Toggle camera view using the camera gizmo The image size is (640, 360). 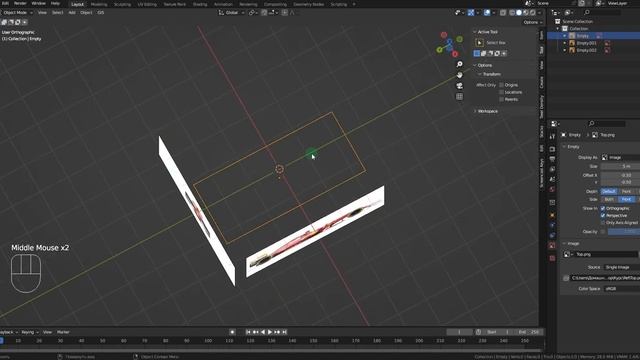(460, 86)
